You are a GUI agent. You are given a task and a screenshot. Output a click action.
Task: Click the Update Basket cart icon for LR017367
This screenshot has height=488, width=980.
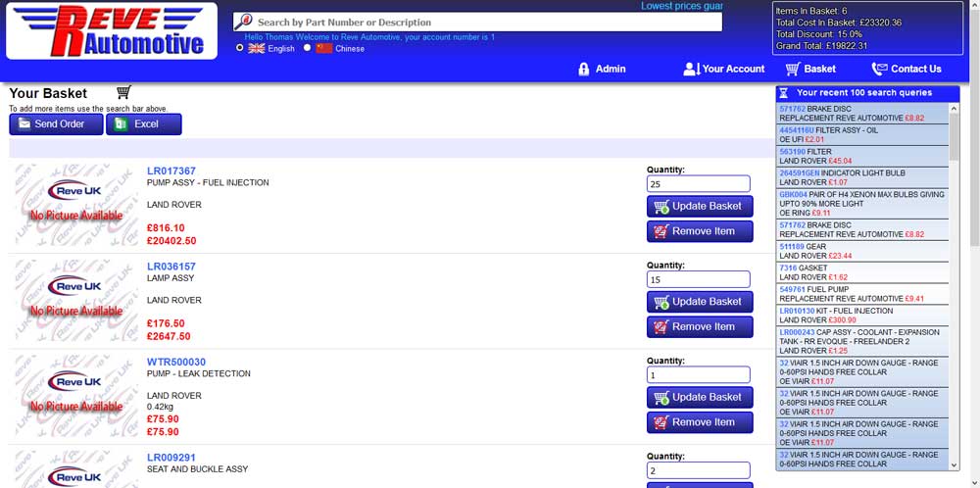[x=661, y=206]
